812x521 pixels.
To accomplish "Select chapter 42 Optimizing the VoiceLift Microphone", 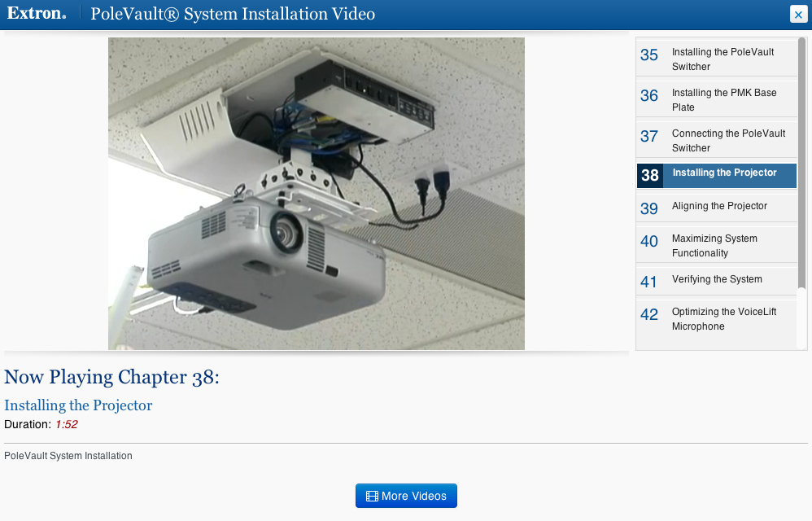I will click(x=716, y=319).
